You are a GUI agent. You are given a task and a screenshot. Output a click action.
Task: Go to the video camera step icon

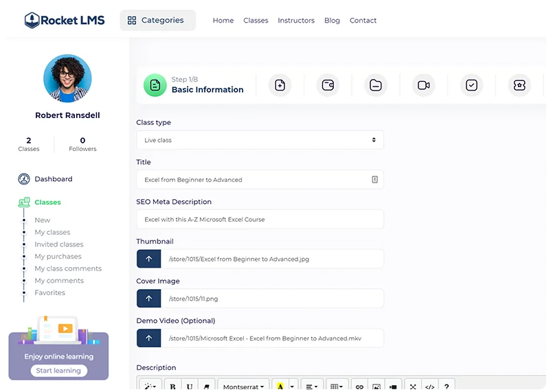coord(423,85)
